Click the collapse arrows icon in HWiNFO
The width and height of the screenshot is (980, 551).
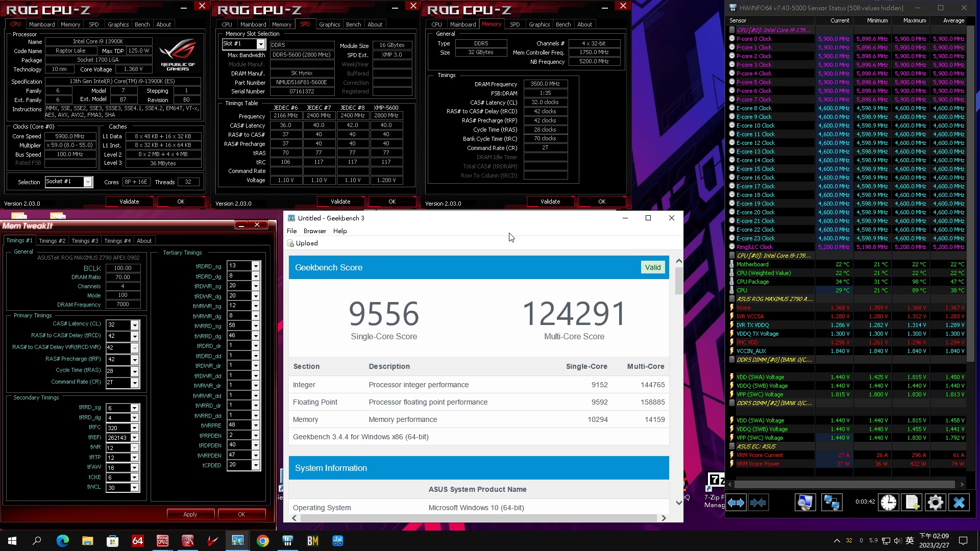tap(758, 503)
